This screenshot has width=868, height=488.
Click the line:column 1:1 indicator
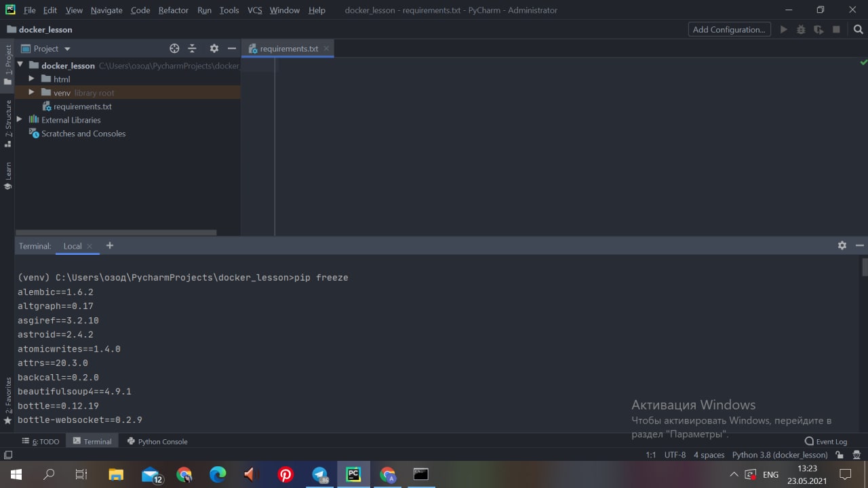click(651, 455)
